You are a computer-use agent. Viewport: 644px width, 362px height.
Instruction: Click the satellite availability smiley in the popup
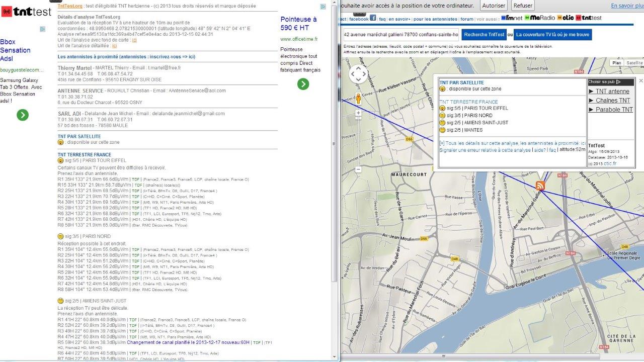(442, 89)
